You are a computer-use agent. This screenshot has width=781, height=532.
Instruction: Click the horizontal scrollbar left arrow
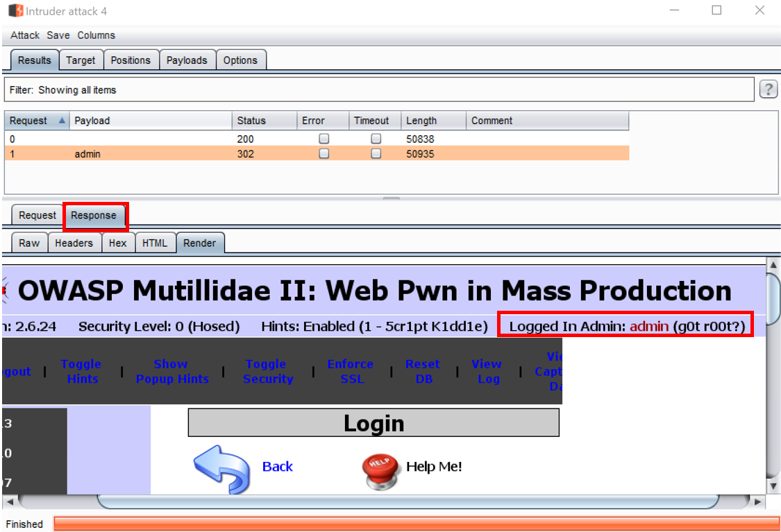(x=10, y=501)
